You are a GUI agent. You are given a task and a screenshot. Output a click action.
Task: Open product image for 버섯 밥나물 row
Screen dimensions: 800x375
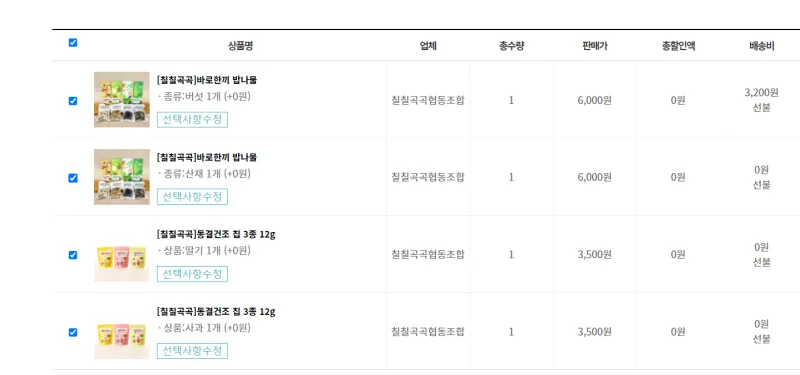click(122, 99)
